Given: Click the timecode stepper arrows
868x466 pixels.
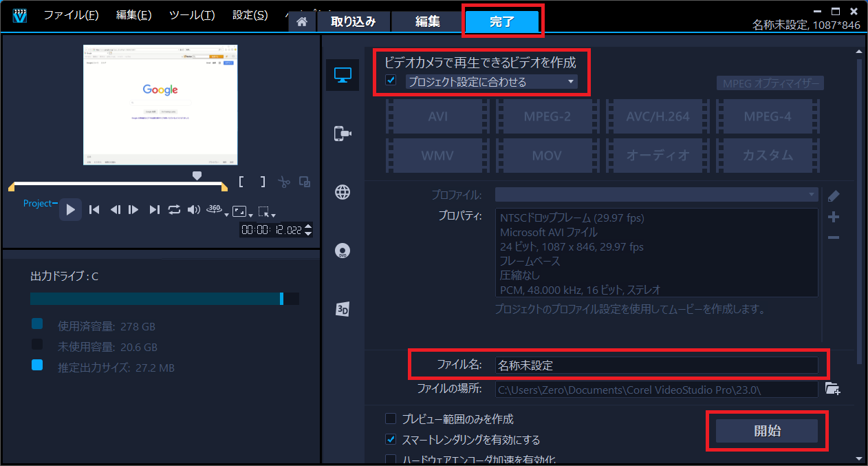Looking at the screenshot, I should pos(308,231).
